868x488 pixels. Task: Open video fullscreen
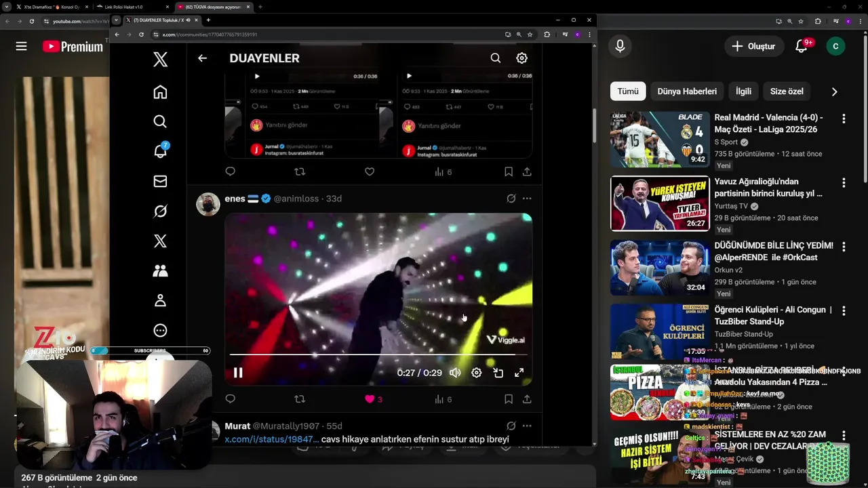(x=519, y=372)
